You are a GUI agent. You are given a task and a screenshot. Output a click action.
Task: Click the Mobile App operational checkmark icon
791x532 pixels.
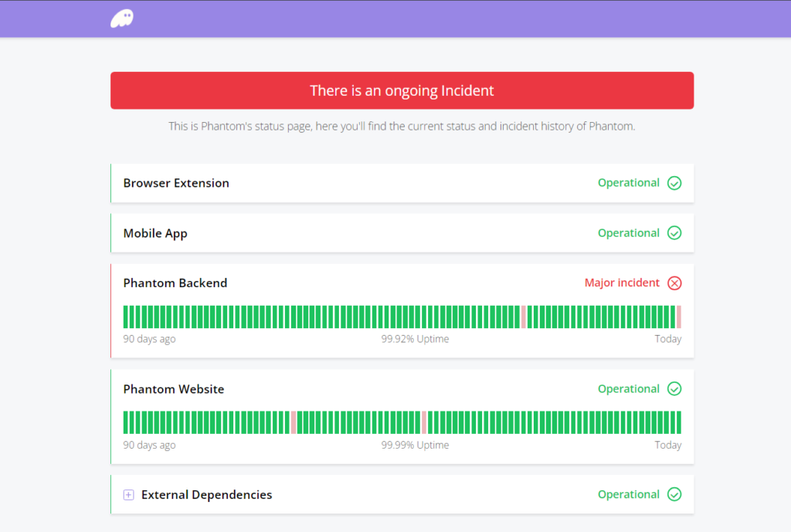(x=674, y=233)
